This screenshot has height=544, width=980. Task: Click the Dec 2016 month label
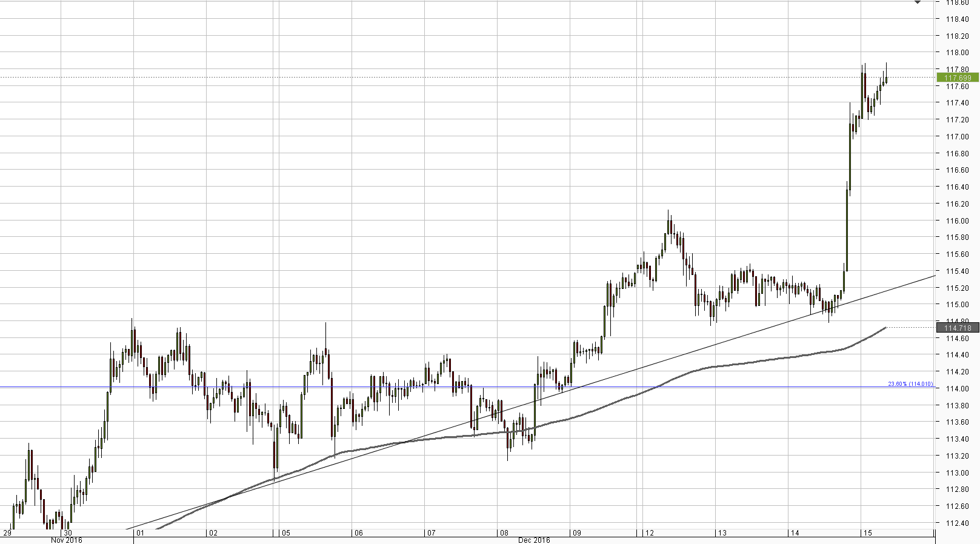[x=534, y=540]
